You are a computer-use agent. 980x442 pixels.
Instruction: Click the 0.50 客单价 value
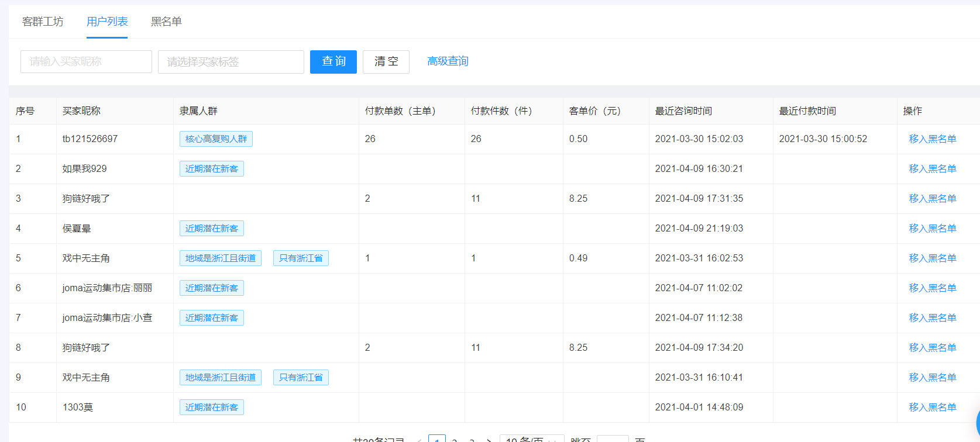coord(578,139)
